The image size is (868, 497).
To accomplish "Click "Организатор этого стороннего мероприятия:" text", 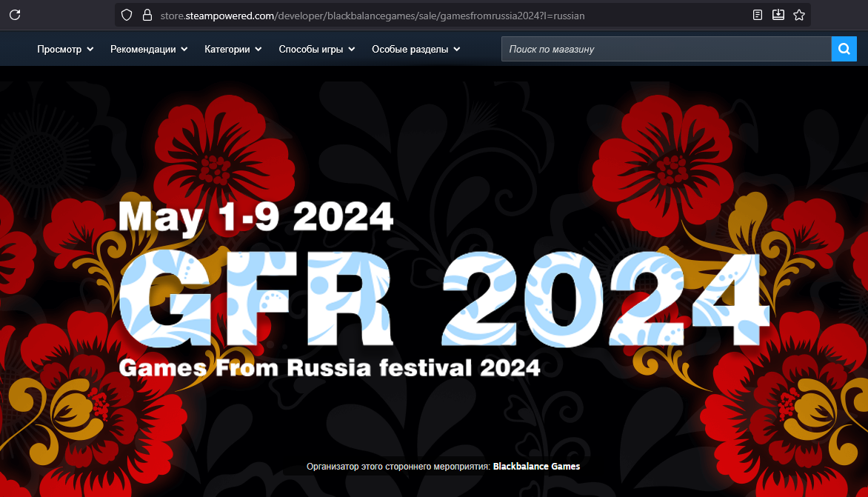I will (398, 467).
